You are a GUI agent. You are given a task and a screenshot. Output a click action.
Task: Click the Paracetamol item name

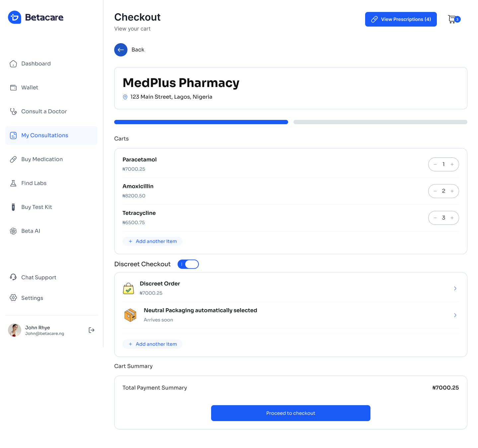[x=139, y=160]
